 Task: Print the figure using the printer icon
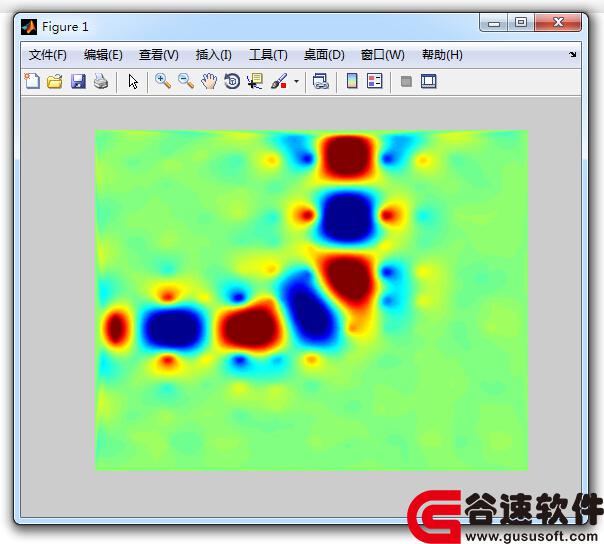(101, 82)
